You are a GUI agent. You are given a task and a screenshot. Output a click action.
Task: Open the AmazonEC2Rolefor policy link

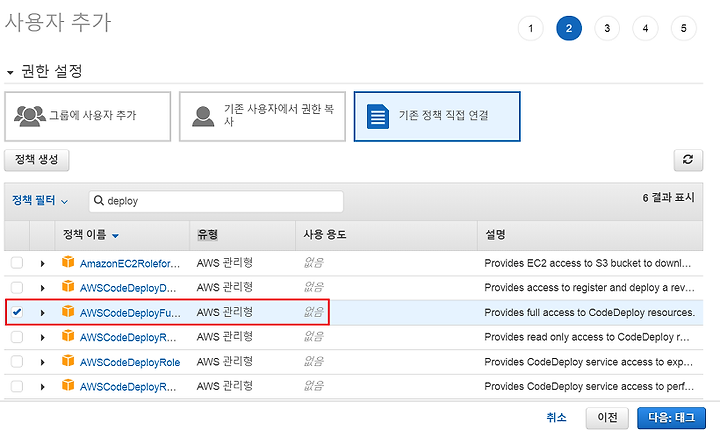click(130, 264)
